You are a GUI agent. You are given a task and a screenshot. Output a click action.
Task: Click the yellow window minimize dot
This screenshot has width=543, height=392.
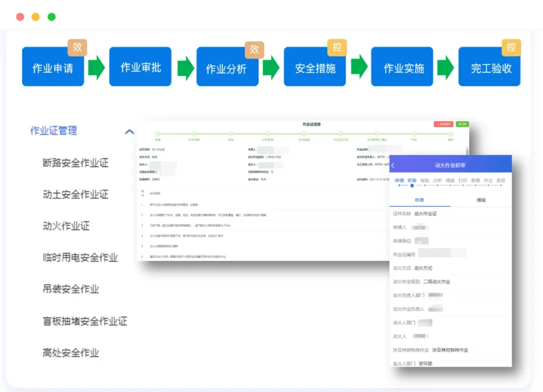[36, 17]
